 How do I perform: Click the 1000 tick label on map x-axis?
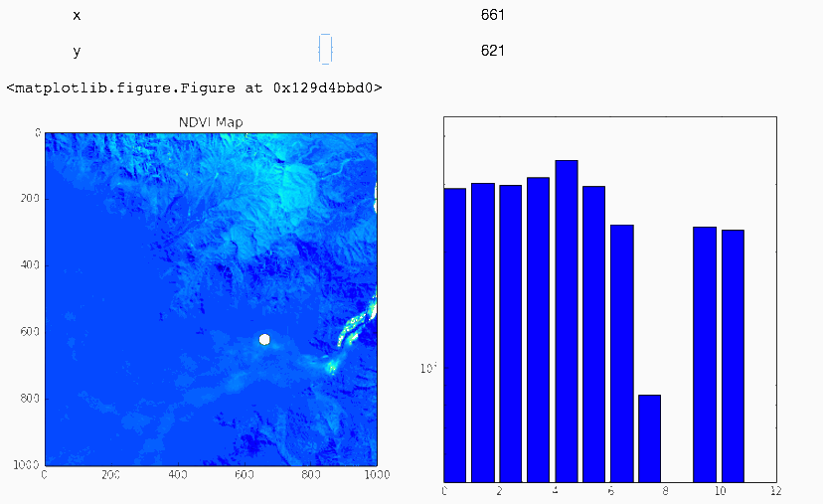click(377, 474)
